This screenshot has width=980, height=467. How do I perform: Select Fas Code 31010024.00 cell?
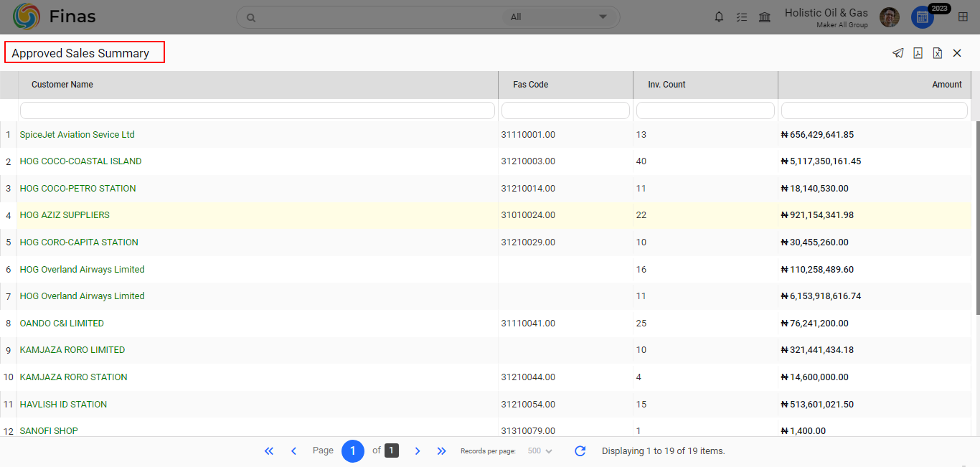528,215
